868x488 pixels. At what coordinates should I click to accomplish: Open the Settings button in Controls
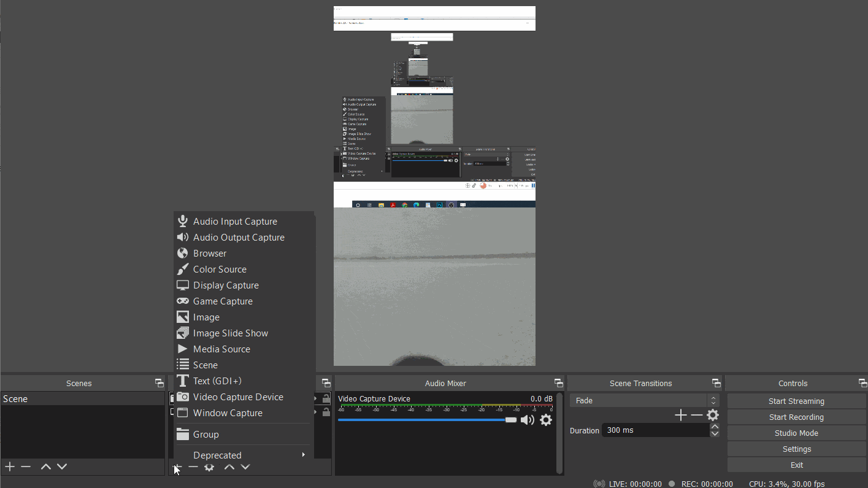pos(796,449)
